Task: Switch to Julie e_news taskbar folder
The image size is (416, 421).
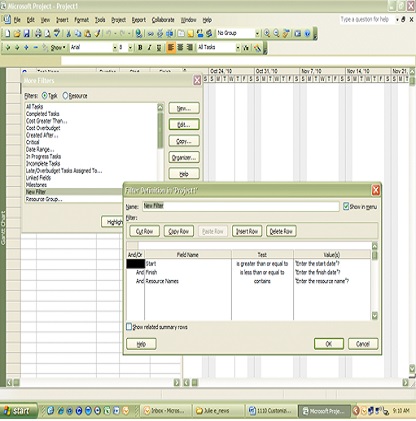Action: click(x=219, y=411)
